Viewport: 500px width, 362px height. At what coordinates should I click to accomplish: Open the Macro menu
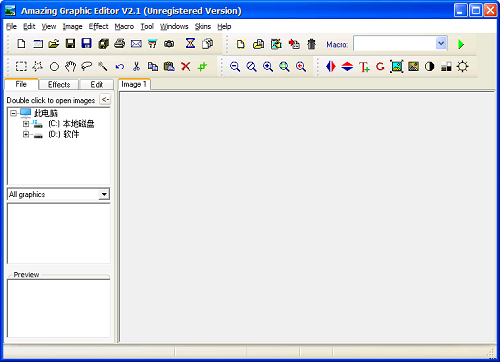[x=124, y=26]
